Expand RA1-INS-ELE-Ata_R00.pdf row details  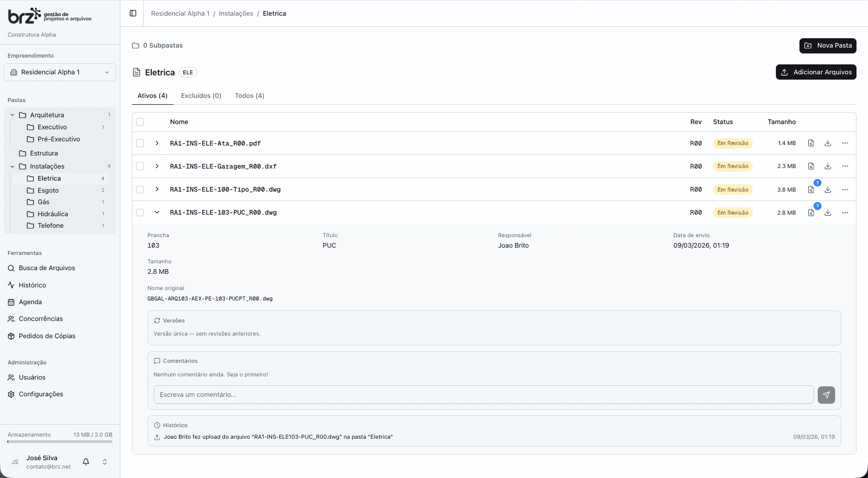pyautogui.click(x=157, y=143)
